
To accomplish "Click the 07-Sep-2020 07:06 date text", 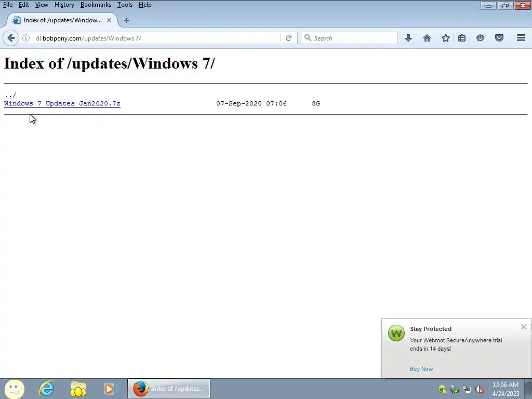I will [251, 103].
